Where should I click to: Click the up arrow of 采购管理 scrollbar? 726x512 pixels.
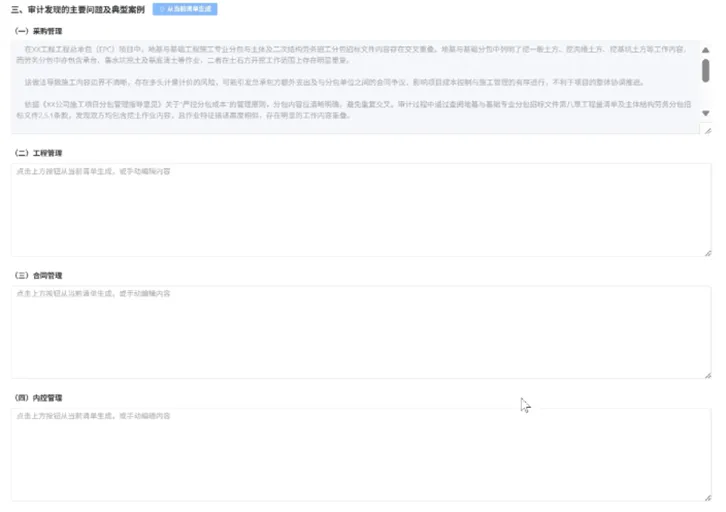tap(705, 50)
